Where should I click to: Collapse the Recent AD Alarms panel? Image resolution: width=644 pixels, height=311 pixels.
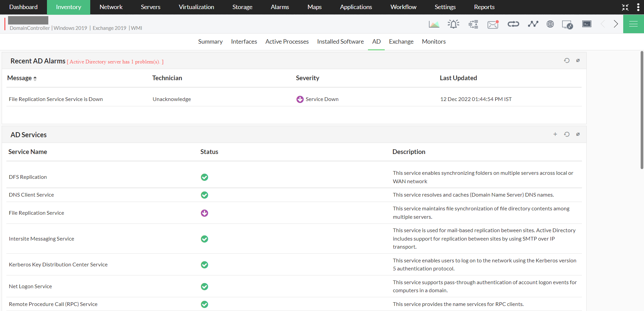click(x=578, y=60)
